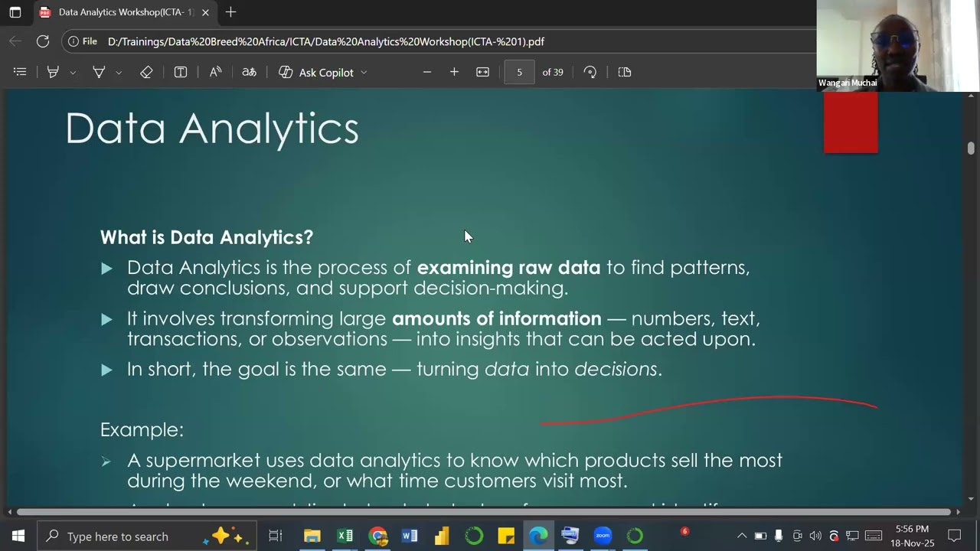Open the notification center
980x551 pixels.
point(955,536)
